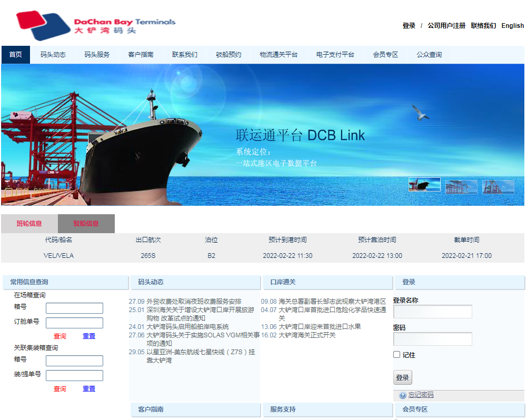This screenshot has width=527, height=420.
Task: Open news about SOLAS VGM notice
Action: pyautogui.click(x=203, y=339)
